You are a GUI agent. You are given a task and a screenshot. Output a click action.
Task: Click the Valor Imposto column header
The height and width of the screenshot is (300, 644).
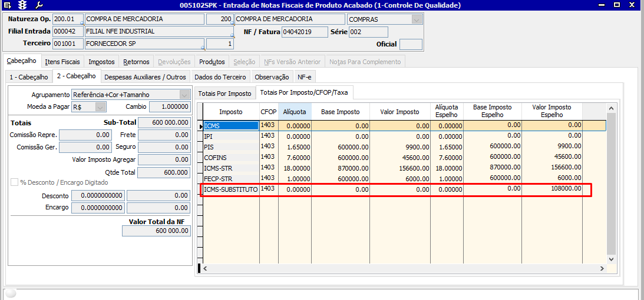400,112
